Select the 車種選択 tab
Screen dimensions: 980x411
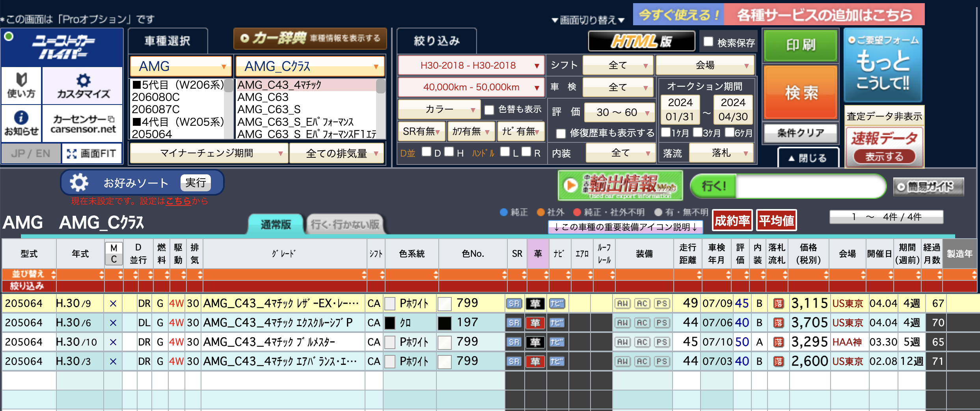coord(168,41)
